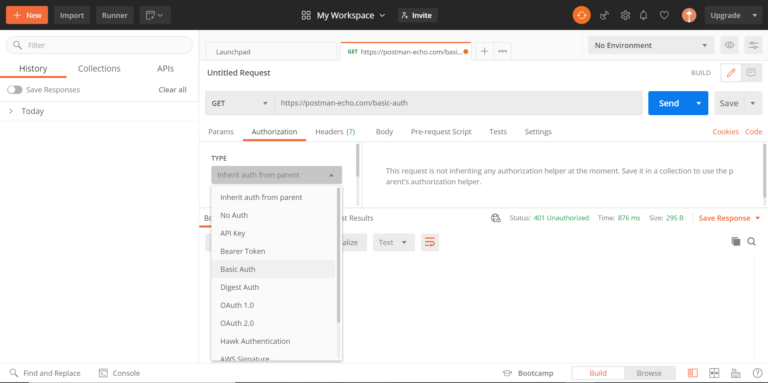Open the Runner button

(115, 15)
